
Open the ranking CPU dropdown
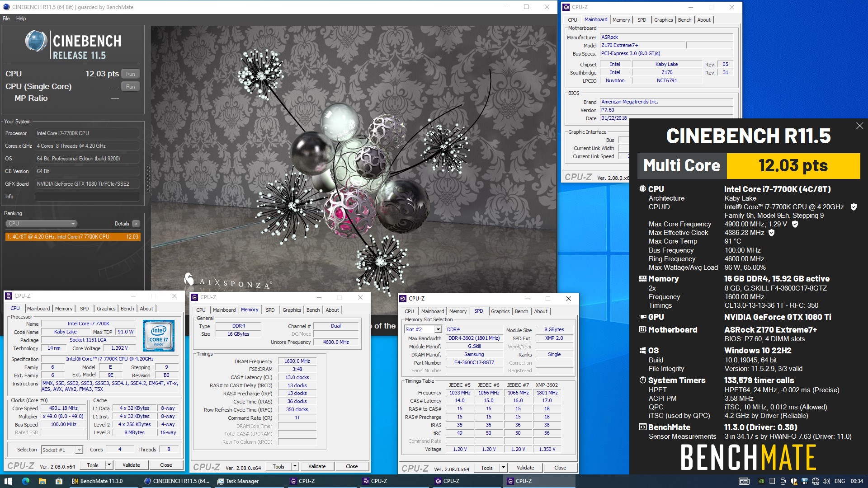pos(41,224)
